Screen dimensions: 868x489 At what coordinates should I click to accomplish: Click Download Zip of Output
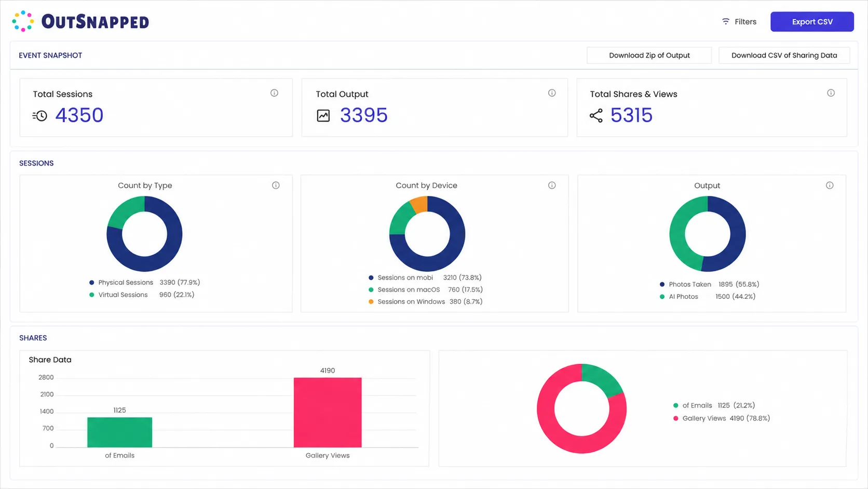tap(649, 55)
